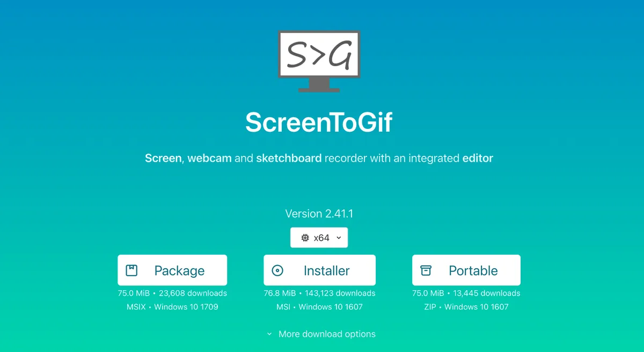
Task: Click the bold word editor in tagline
Action: click(x=478, y=158)
